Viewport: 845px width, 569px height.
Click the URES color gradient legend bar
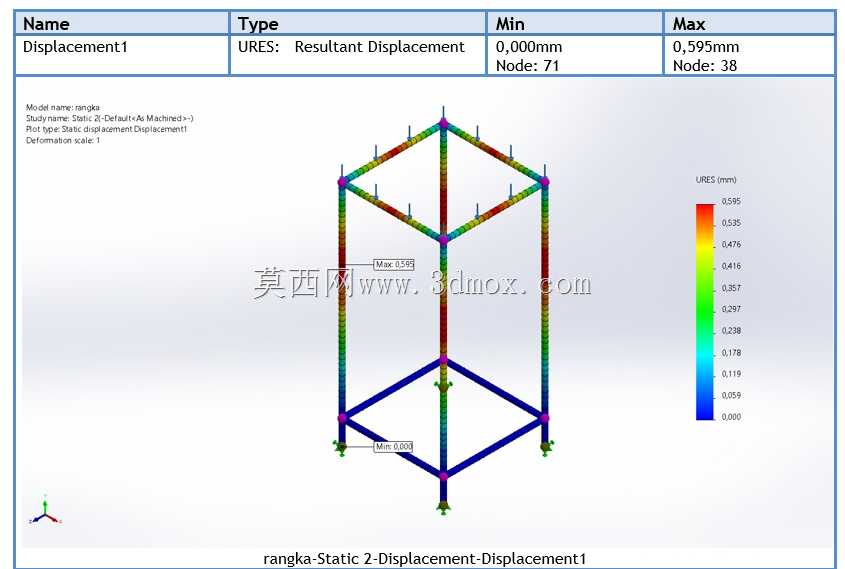(x=705, y=311)
